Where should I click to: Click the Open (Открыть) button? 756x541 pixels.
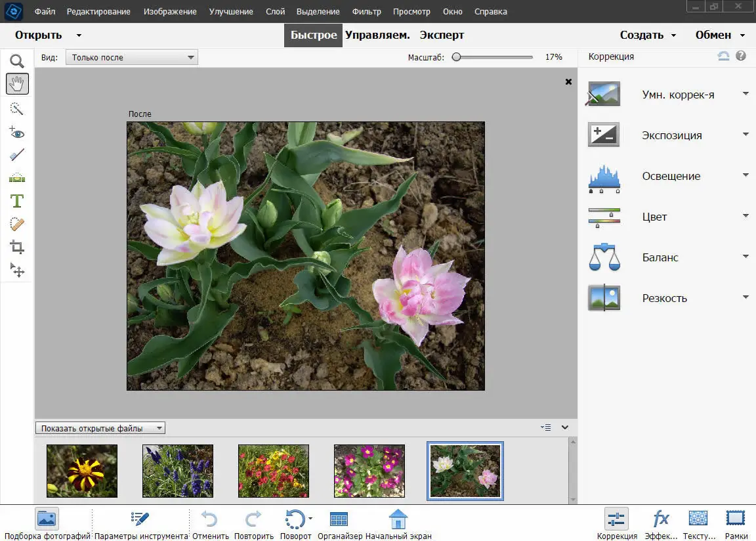(39, 35)
